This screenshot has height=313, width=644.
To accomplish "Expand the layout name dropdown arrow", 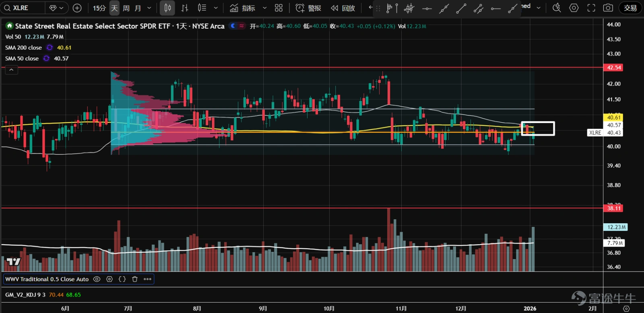I will point(539,8).
